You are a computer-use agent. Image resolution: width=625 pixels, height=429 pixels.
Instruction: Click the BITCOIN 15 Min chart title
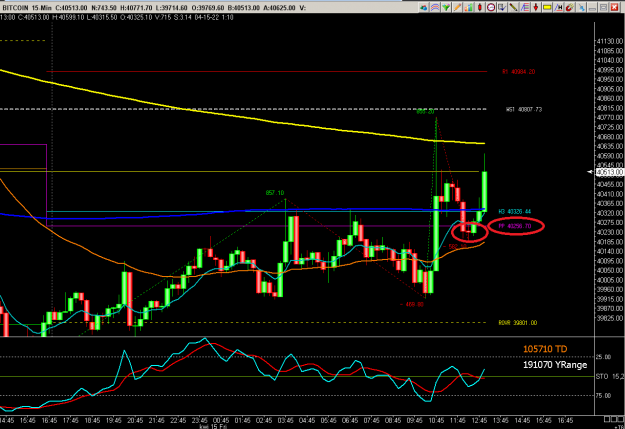[x=27, y=8]
